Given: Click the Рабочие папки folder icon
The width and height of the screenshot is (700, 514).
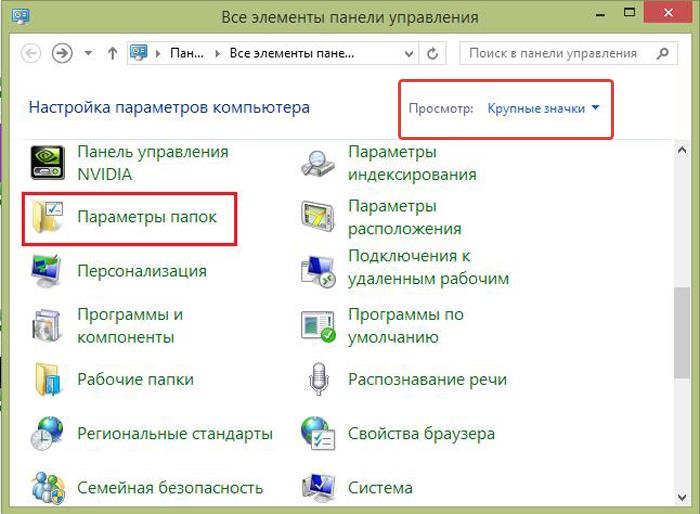Looking at the screenshot, I should click(47, 380).
